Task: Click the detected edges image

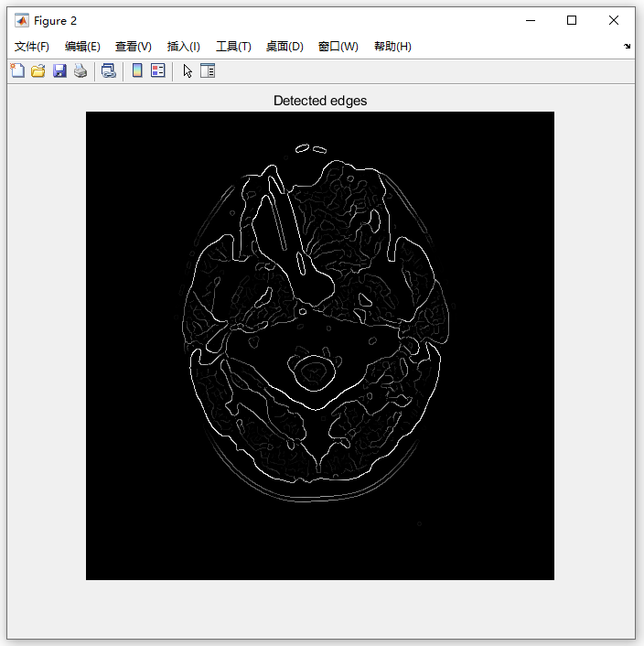Action: coord(320,346)
